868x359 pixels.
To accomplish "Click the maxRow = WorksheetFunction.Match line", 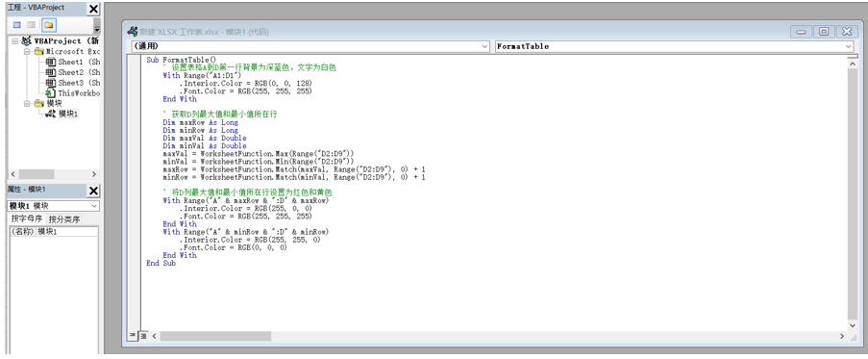I will [294, 169].
